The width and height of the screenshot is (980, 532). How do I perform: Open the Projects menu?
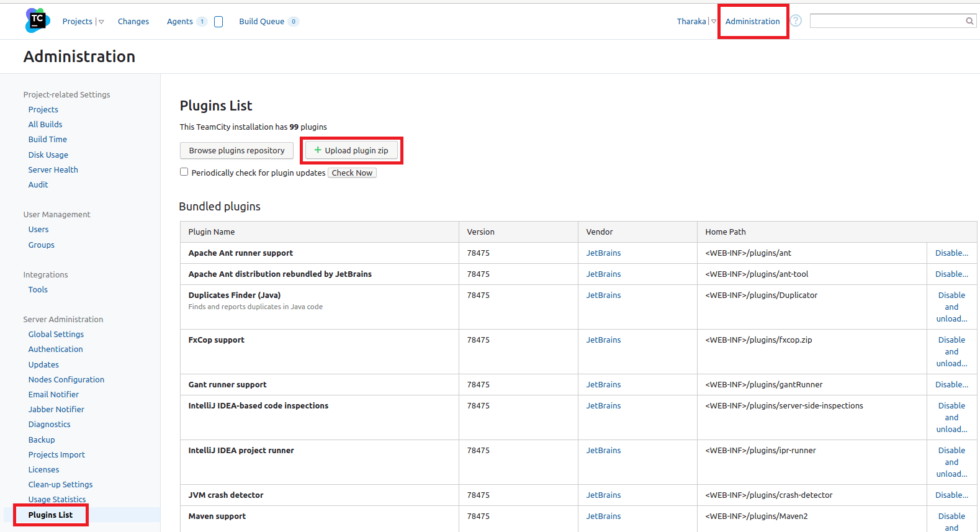(x=77, y=21)
